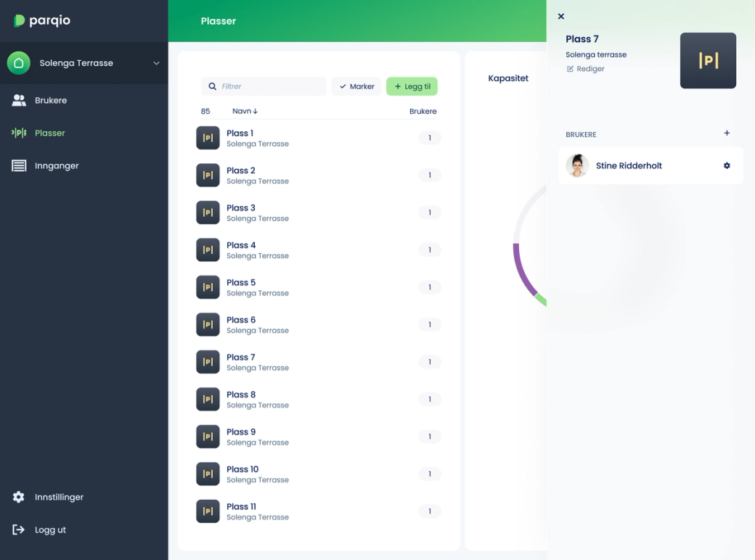
Task: Open Innstillinger gear icon in sidebar
Action: (19, 497)
